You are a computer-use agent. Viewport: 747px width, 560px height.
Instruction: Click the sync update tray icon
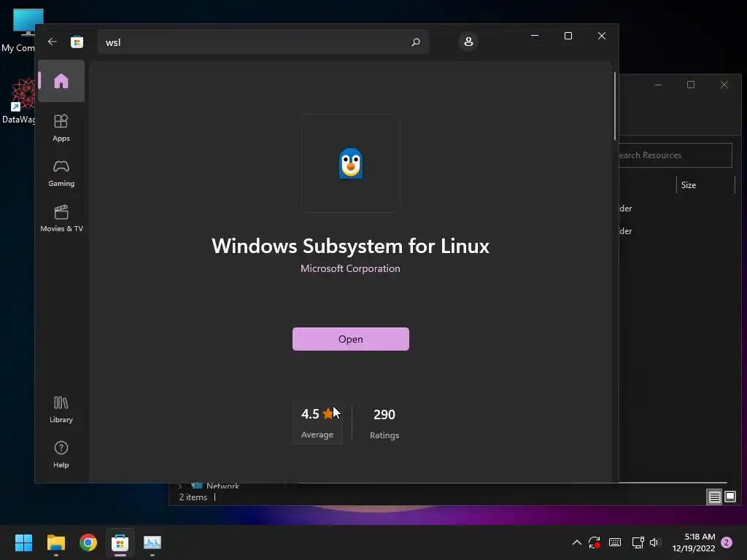(x=595, y=542)
